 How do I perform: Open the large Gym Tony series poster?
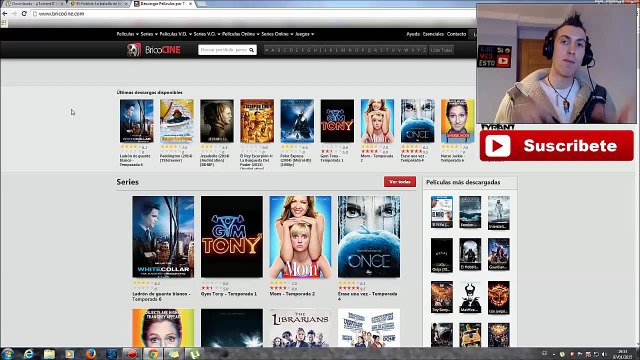click(232, 237)
